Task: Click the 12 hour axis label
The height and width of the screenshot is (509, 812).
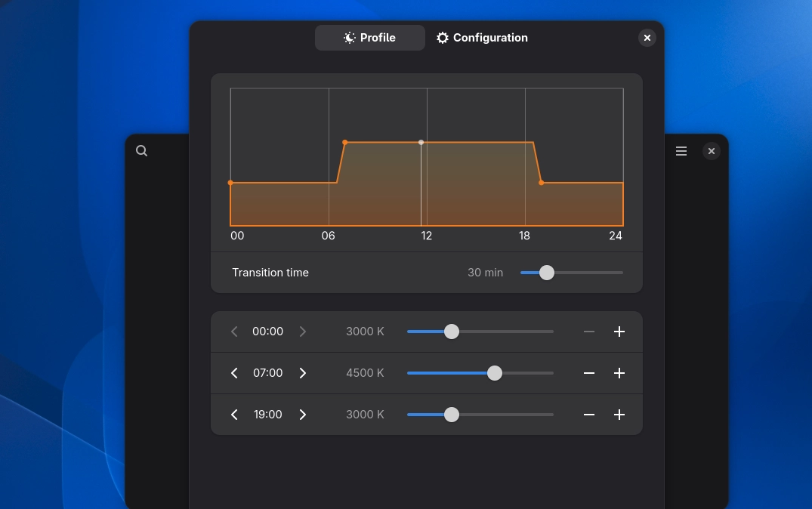Action: click(426, 236)
